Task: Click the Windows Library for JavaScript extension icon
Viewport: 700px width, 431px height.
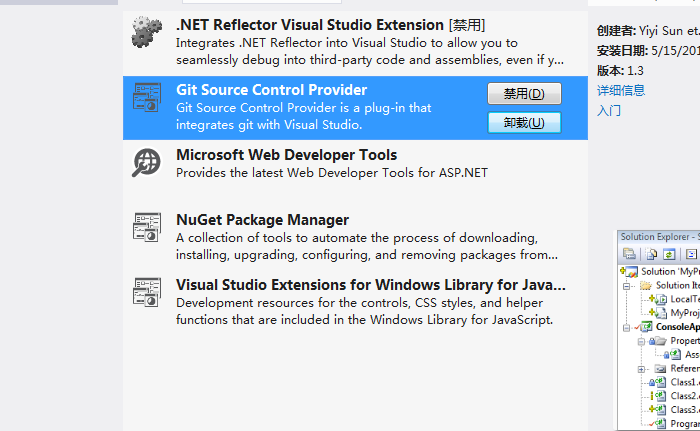Action: pyautogui.click(x=146, y=292)
